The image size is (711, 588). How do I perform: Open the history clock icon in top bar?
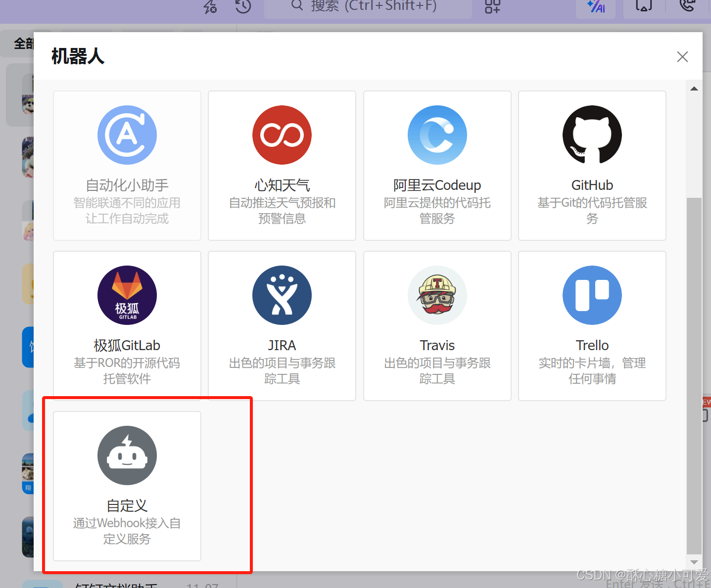coord(243,6)
